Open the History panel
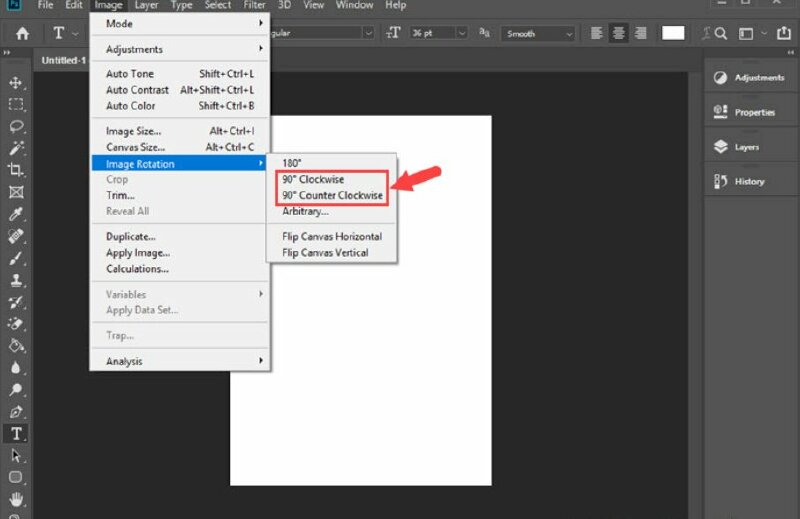 [x=751, y=182]
